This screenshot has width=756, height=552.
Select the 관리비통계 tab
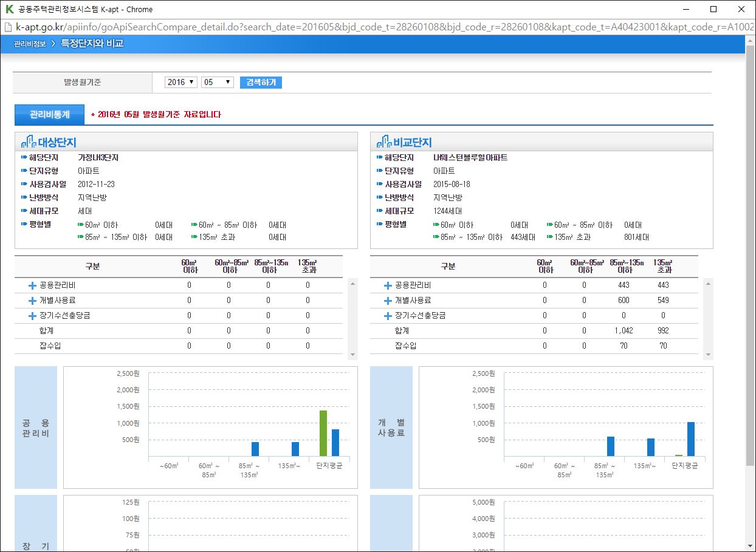(x=49, y=114)
